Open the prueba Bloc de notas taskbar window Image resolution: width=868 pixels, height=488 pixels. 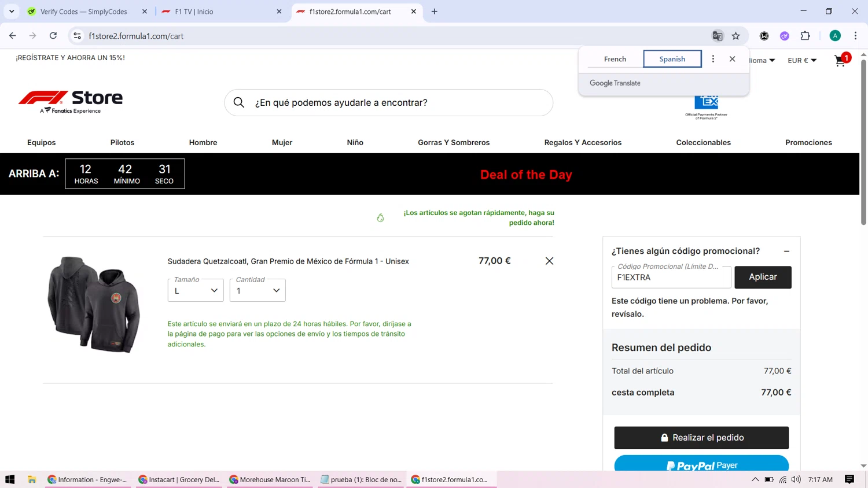362,479
